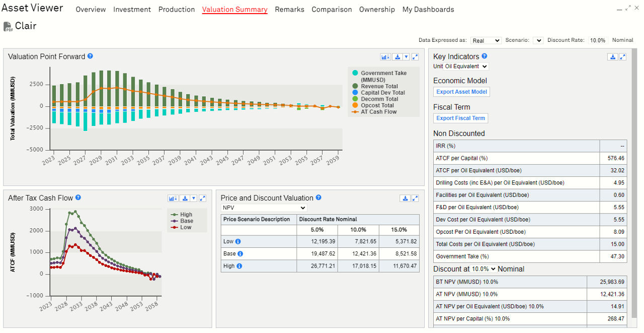Click the Key Indicators help icon
The height and width of the screenshot is (333, 644).
pyautogui.click(x=484, y=56)
